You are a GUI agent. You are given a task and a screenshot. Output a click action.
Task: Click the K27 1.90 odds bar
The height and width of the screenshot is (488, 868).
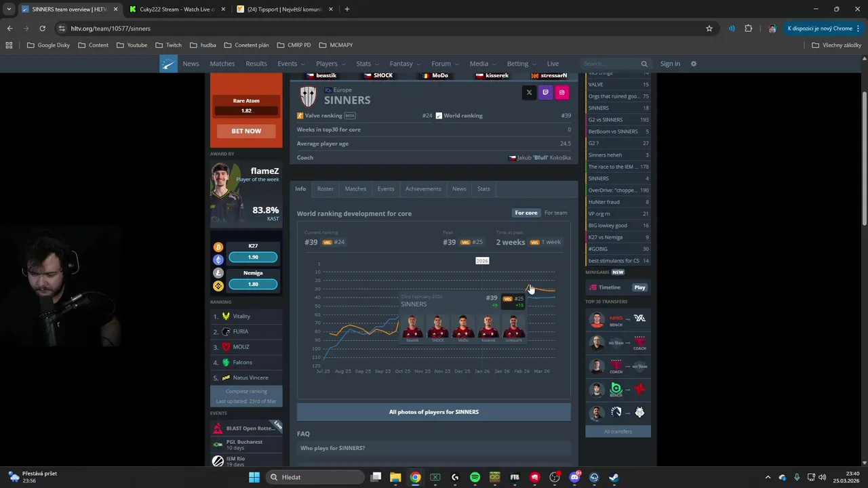[253, 257]
